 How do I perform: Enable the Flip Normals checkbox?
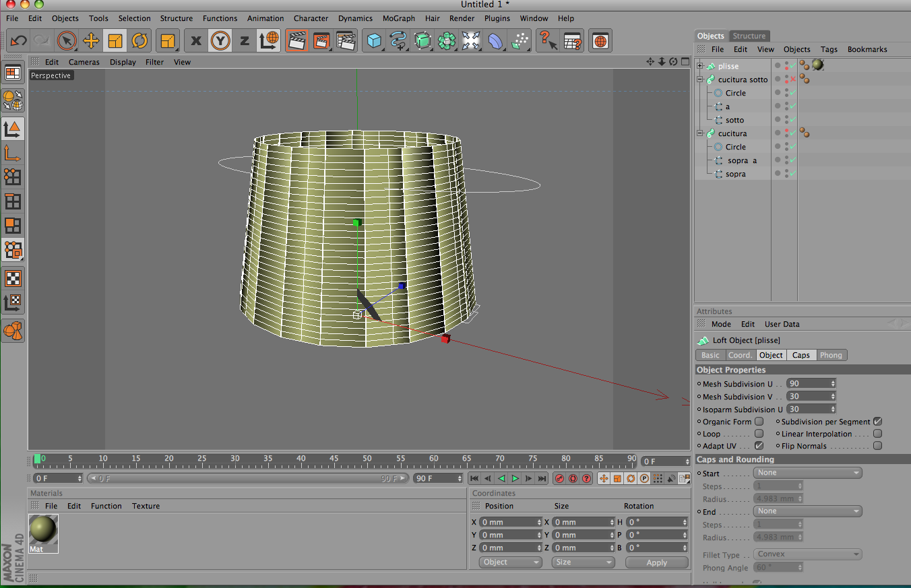[x=877, y=446]
